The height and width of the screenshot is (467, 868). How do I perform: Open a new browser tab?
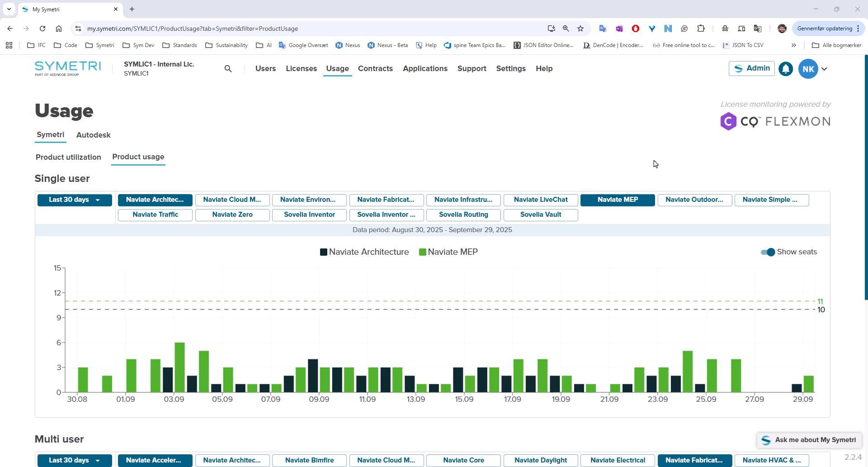pos(132,9)
